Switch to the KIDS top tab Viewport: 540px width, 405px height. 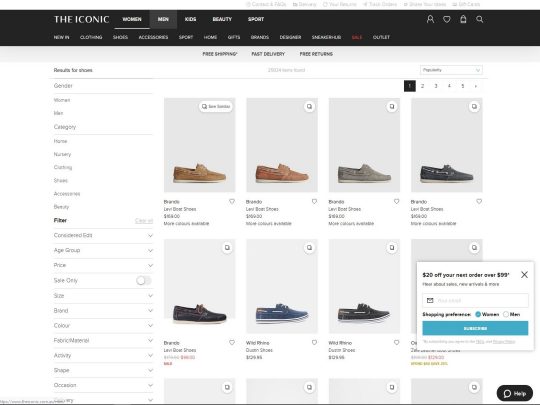[190, 19]
